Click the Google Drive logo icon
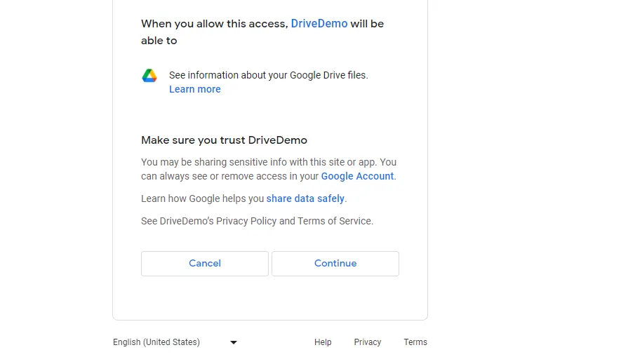Screen dimensions: 621x364 (x=149, y=76)
